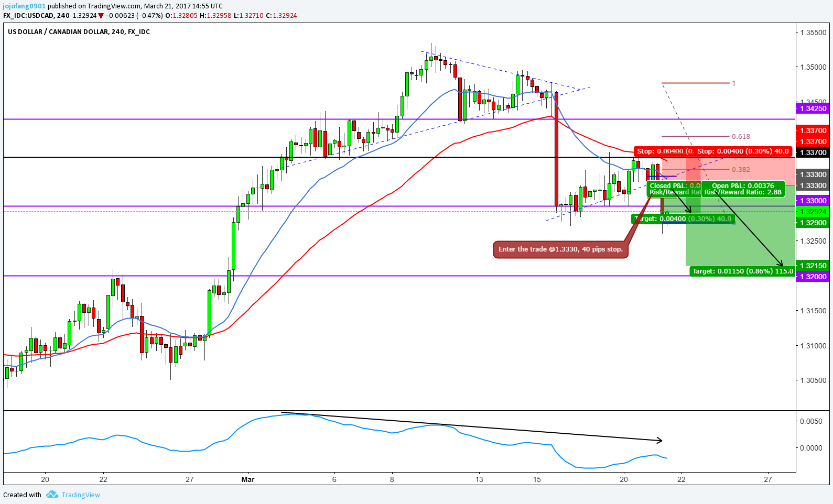Screen dimensions: 833x504
Task: Click the Fibonacci level label 0.618
Action: 741,136
